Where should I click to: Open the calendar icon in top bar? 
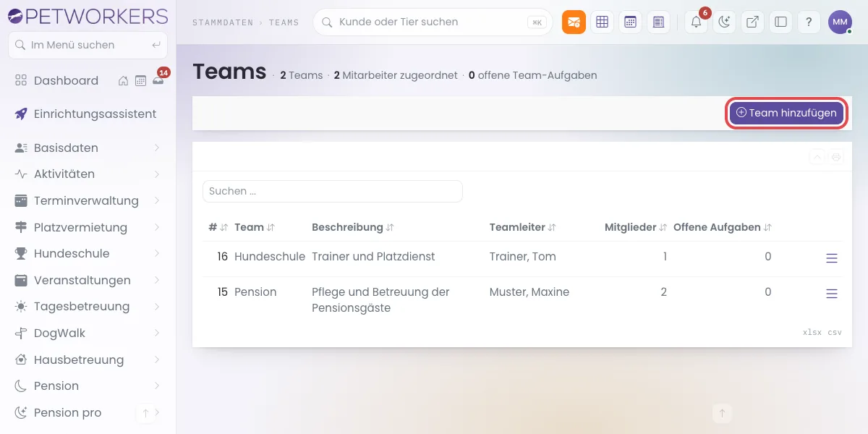click(630, 22)
